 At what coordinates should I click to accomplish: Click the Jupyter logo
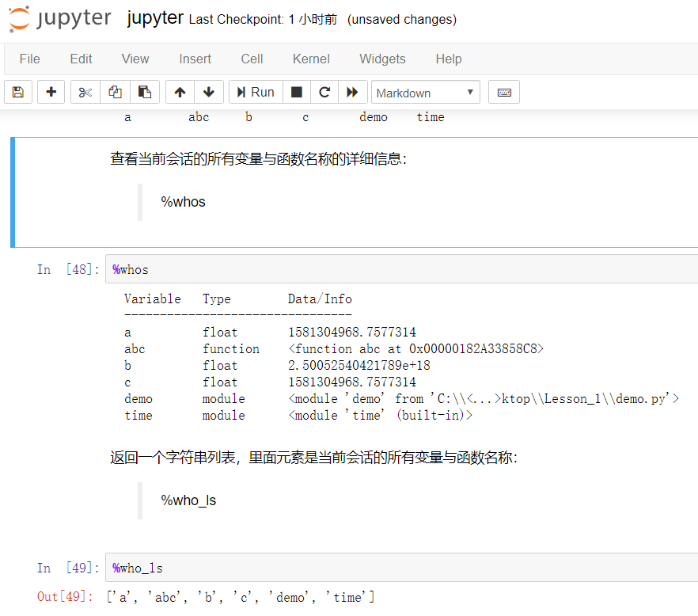tap(60, 19)
